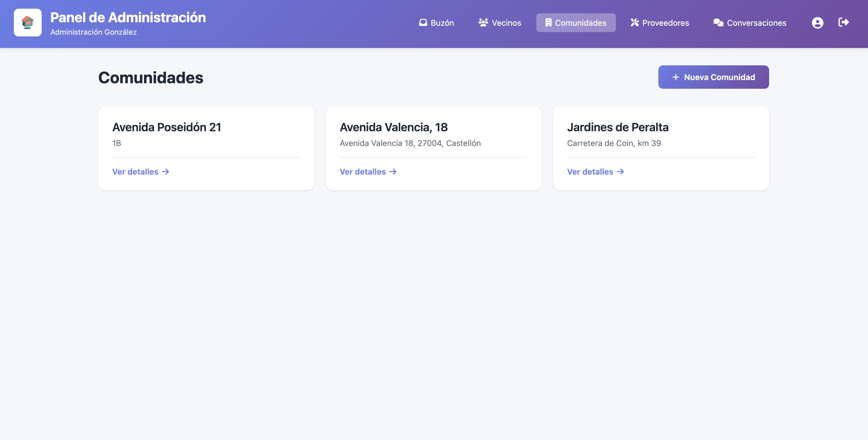
Task: Open Ver detalles for Avenida Valencia, 18
Action: tap(368, 172)
